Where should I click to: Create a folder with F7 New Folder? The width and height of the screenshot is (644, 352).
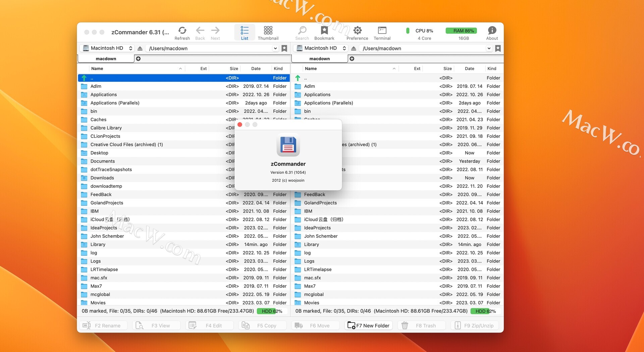pos(368,325)
